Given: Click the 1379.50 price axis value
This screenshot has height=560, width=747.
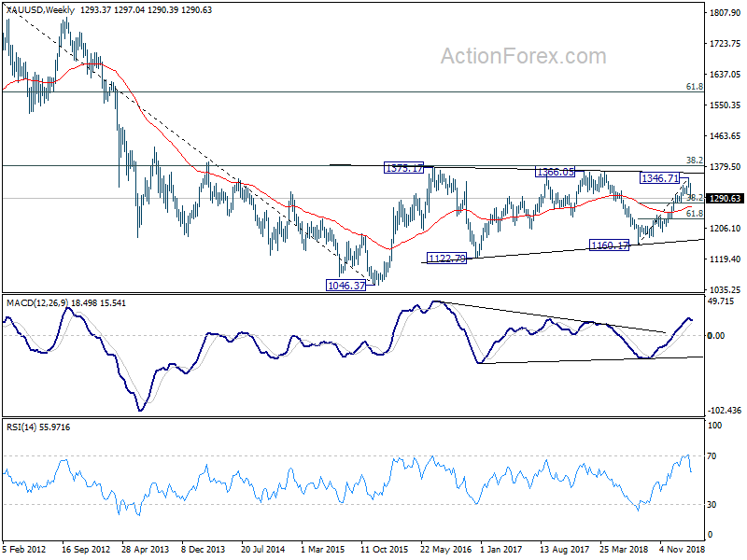Looking at the screenshot, I should tap(726, 167).
